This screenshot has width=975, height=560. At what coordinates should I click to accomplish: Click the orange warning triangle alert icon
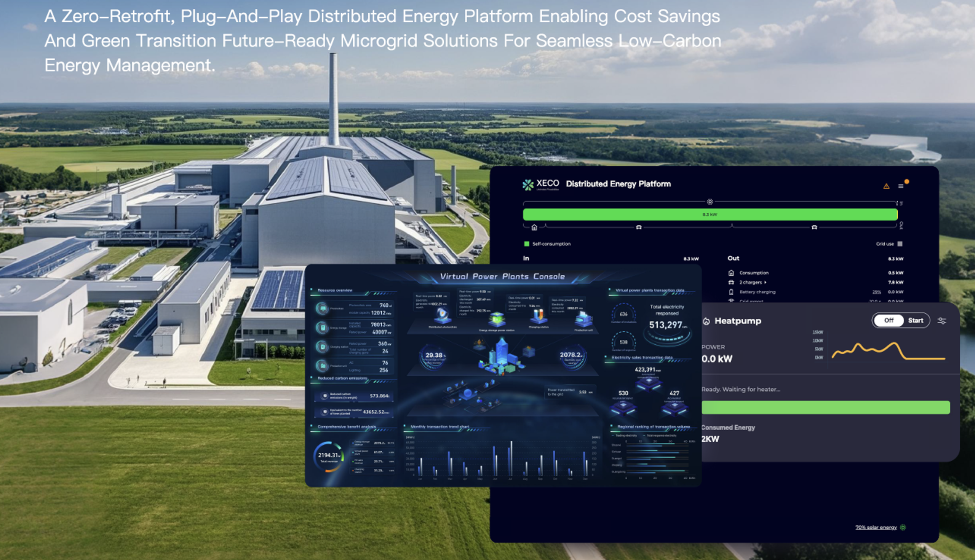pos(886,186)
